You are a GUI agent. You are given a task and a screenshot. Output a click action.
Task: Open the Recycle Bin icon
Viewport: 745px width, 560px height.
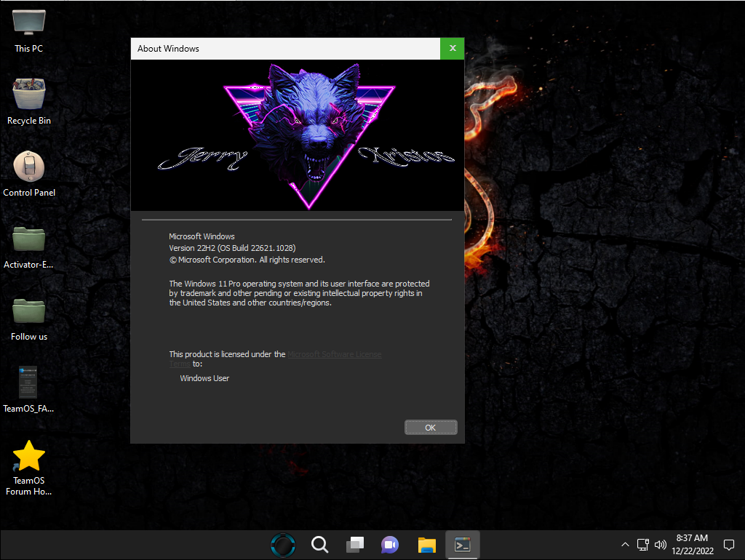coord(28,102)
